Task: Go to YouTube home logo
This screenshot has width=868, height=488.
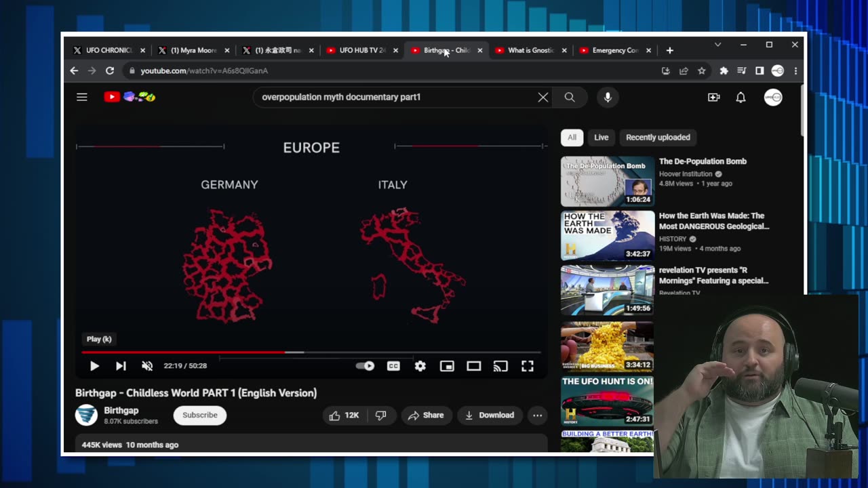Action: pyautogui.click(x=130, y=97)
